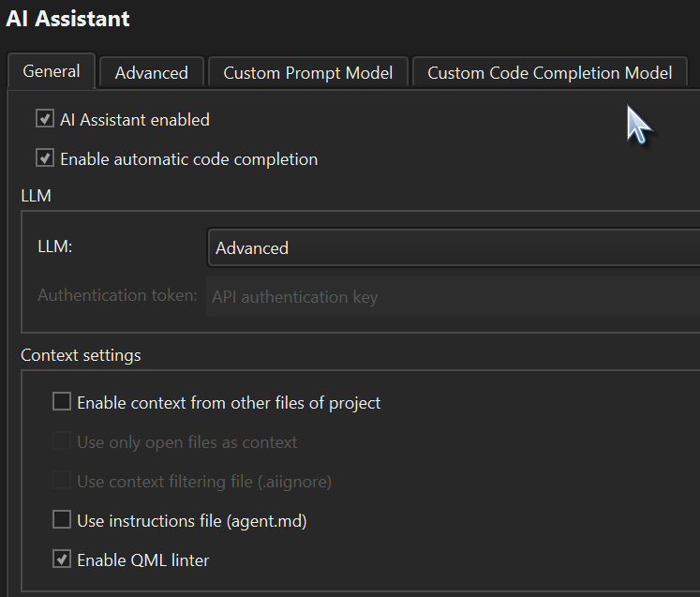Click the LLM group heading
Viewport: 700px width, 597px height.
[x=36, y=196]
